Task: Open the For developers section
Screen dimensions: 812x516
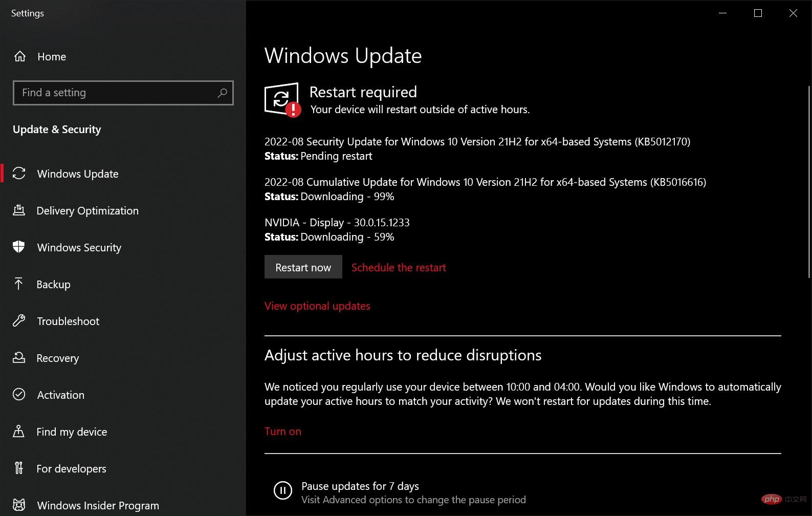Action: pos(72,469)
